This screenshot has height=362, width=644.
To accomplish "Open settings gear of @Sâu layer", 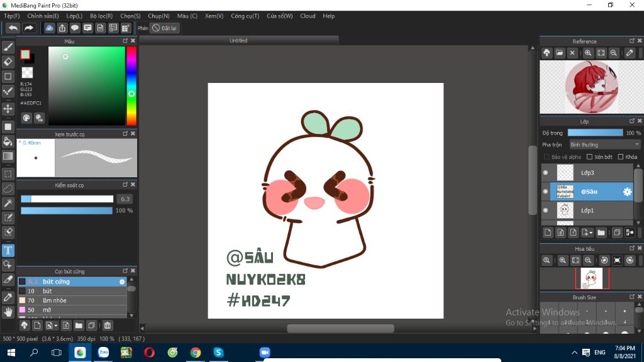I will (x=627, y=192).
